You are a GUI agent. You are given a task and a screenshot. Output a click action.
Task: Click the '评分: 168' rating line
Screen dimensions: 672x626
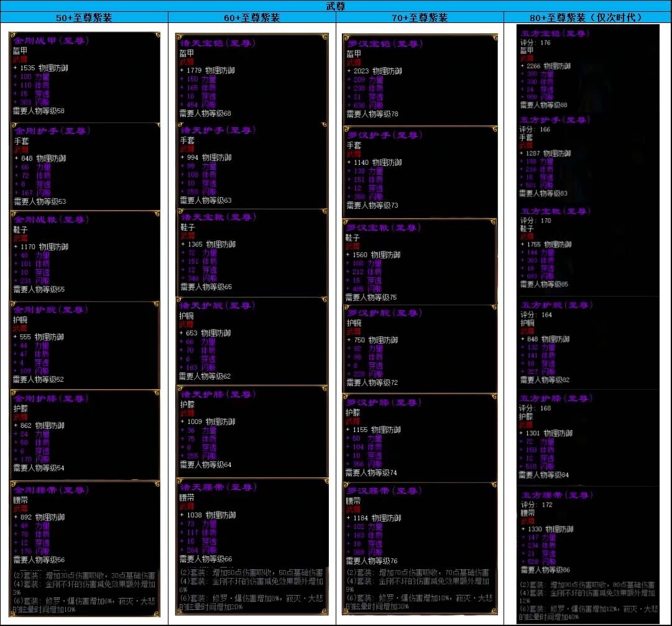535,408
